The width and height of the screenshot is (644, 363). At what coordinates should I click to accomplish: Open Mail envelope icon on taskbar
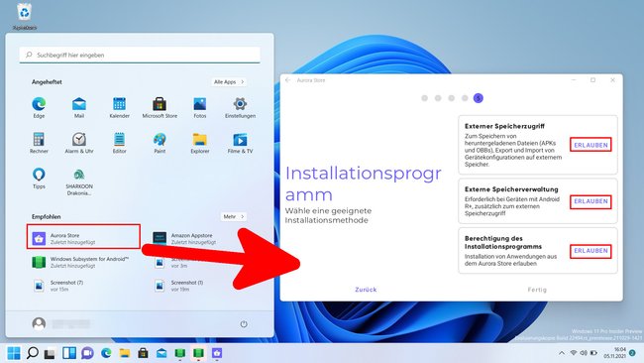pyautogui.click(x=161, y=353)
